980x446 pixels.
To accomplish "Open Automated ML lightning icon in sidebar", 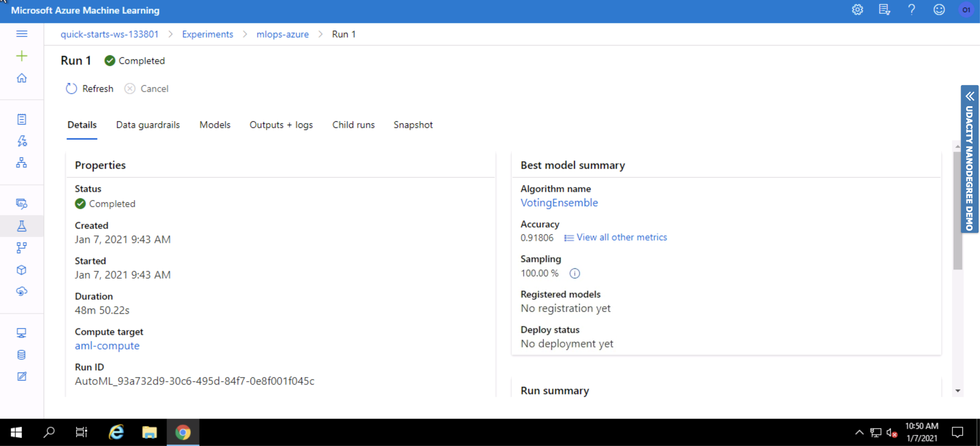I will (x=22, y=141).
